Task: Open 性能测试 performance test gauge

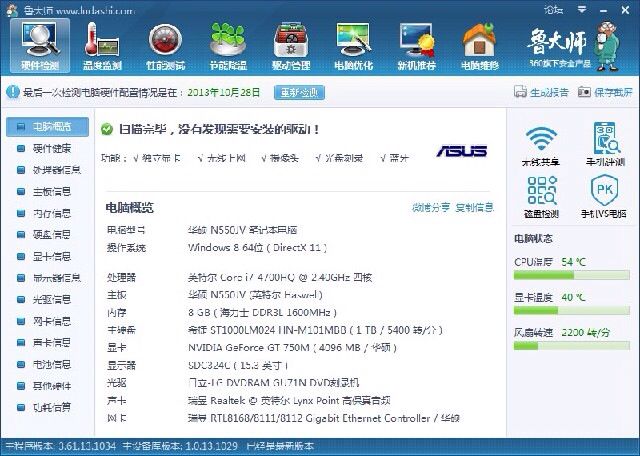Action: pyautogui.click(x=165, y=46)
